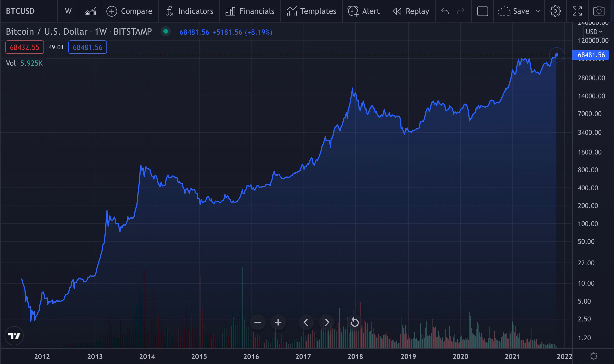Open the chart style selector icon
614x364 pixels.
pos(90,11)
